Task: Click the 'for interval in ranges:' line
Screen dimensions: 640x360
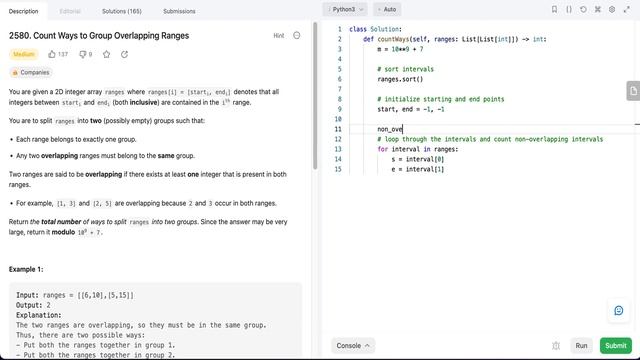Action: (418, 149)
